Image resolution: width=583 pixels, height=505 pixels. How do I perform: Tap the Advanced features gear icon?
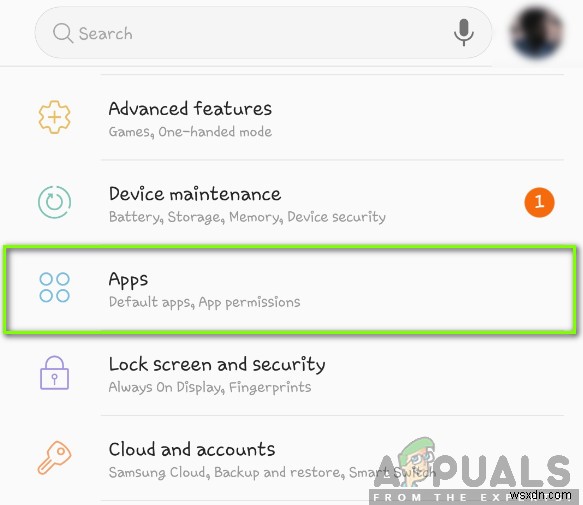(x=54, y=117)
